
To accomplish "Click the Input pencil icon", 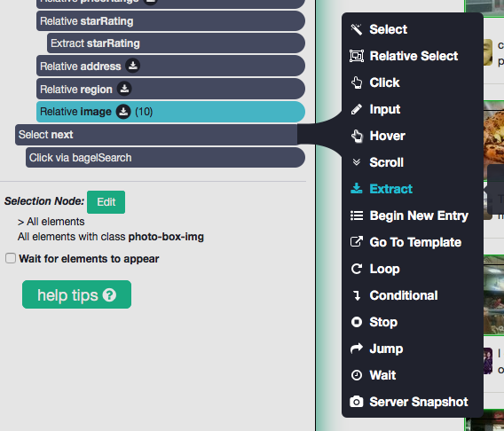I will pos(357,109).
